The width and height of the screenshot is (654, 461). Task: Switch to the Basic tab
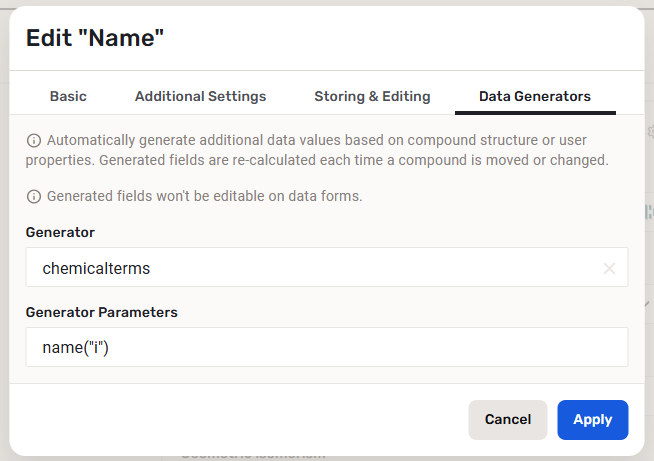pyautogui.click(x=68, y=97)
